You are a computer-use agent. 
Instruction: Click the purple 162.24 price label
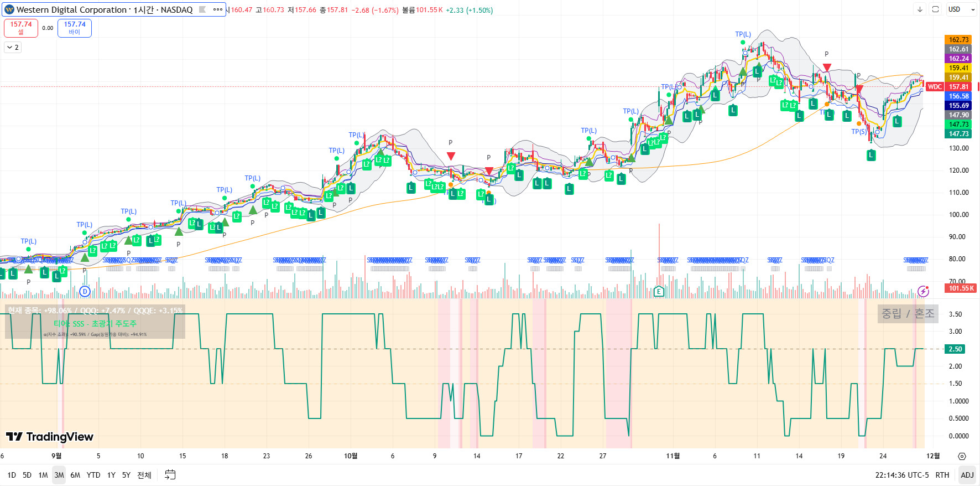[958, 59]
